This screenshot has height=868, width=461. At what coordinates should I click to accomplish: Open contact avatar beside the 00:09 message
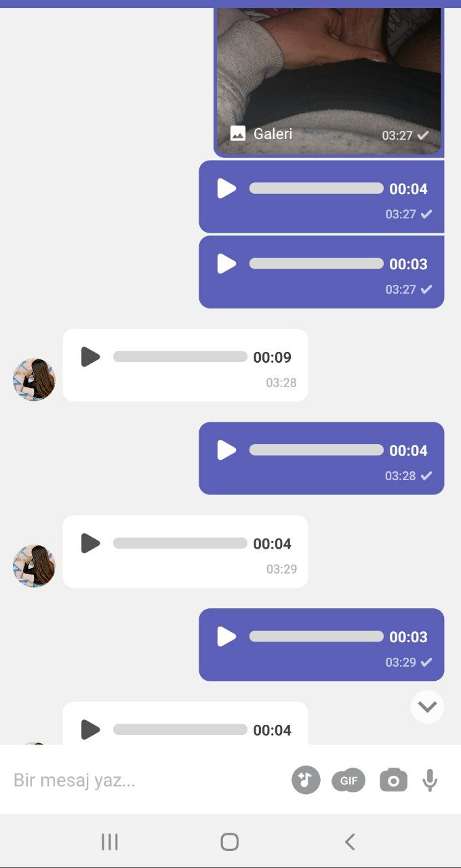(34, 380)
